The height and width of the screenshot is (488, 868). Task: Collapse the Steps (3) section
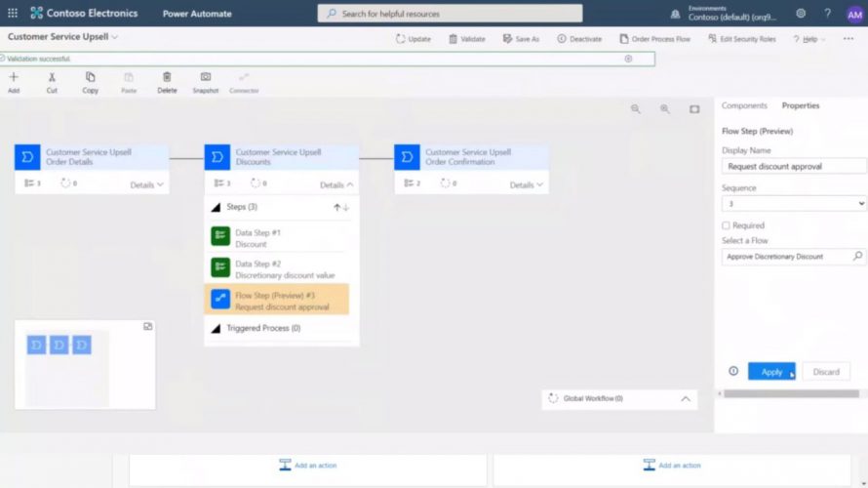point(216,207)
